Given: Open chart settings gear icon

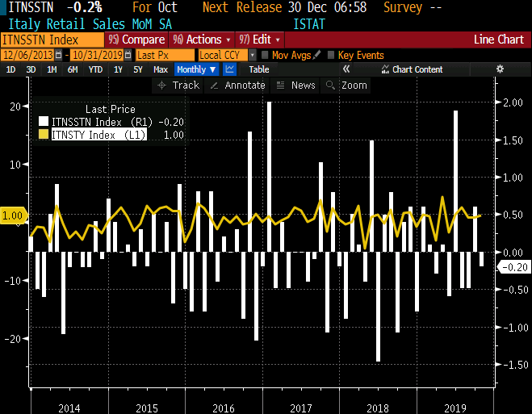Looking at the screenshot, I should pos(500,69).
